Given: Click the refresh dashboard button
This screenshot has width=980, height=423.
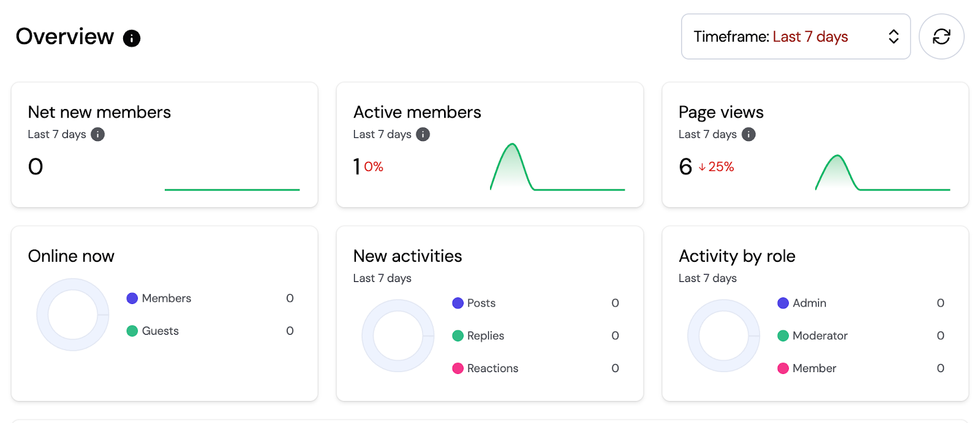Looking at the screenshot, I should click(941, 37).
